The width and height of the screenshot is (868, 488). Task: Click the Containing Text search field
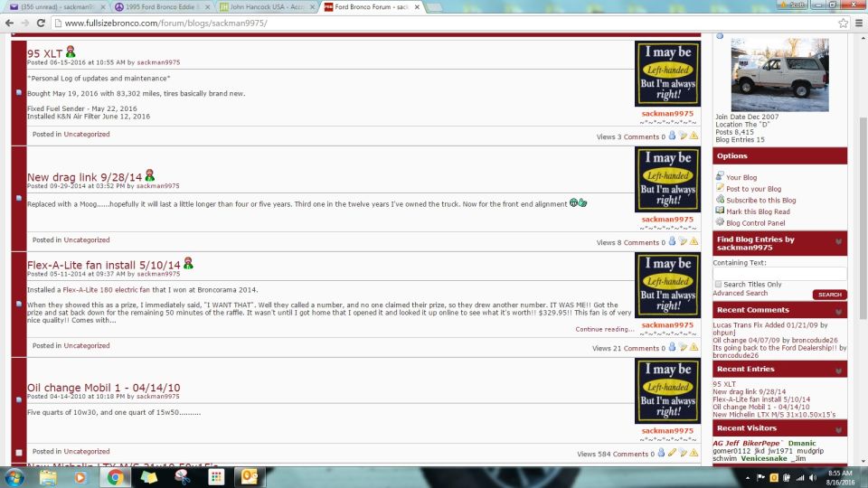tap(779, 273)
